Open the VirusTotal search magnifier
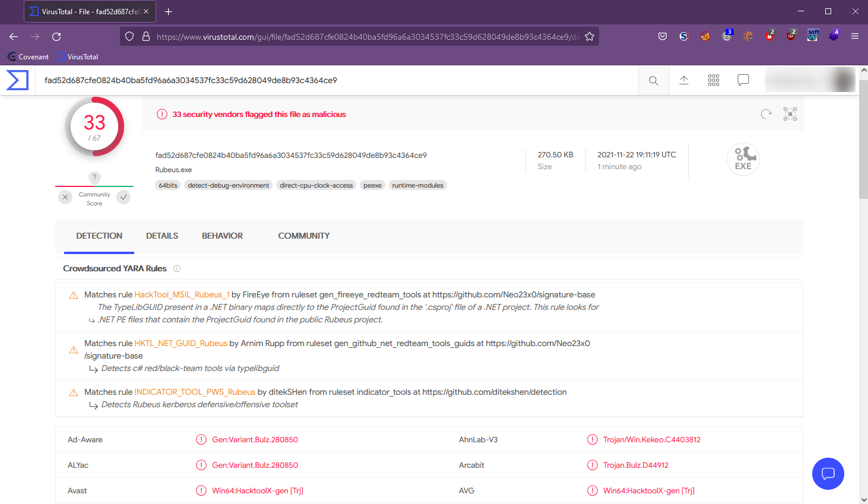 coord(654,81)
